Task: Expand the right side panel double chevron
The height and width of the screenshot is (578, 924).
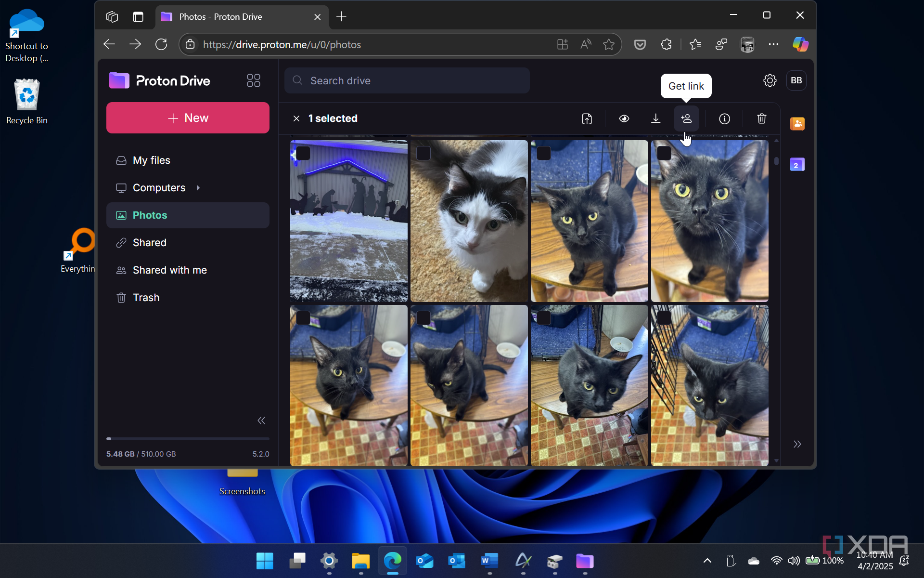Action: pyautogui.click(x=797, y=444)
